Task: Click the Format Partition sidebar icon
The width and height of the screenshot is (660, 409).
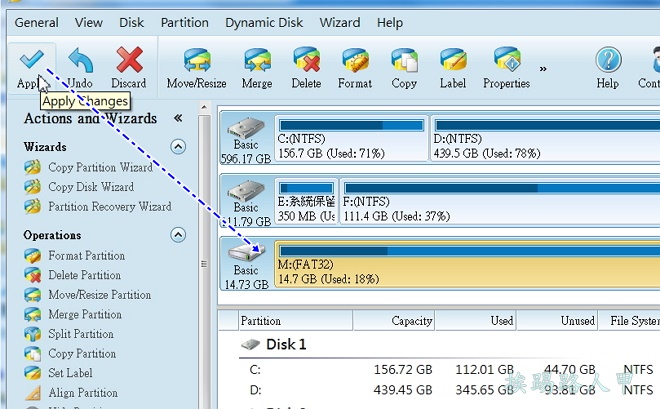Action: coord(32,255)
